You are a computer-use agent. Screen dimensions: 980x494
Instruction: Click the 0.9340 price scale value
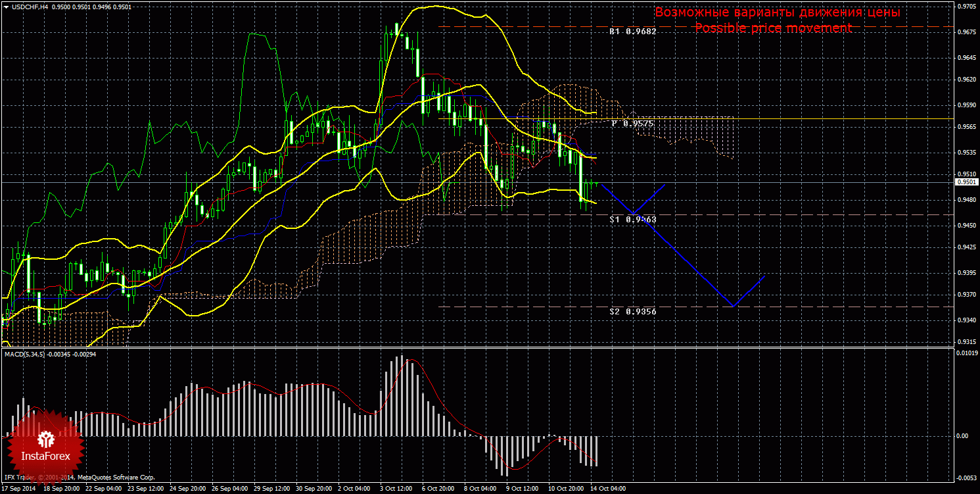966,320
